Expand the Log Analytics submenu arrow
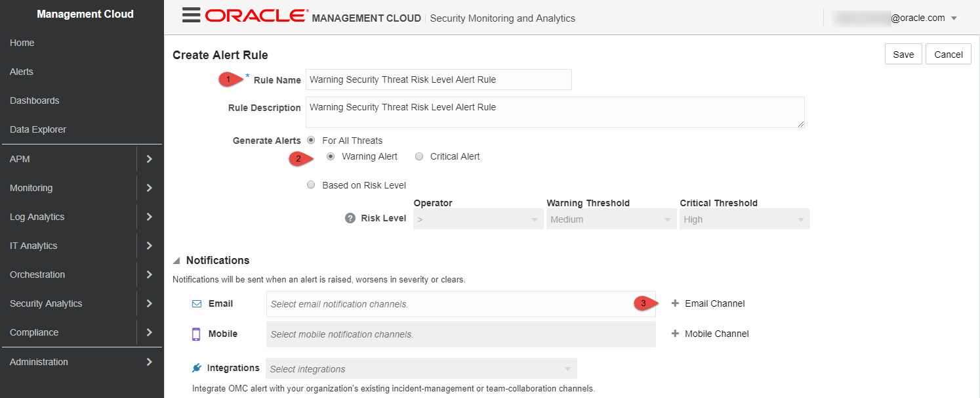Image resolution: width=980 pixels, height=398 pixels. point(150,217)
